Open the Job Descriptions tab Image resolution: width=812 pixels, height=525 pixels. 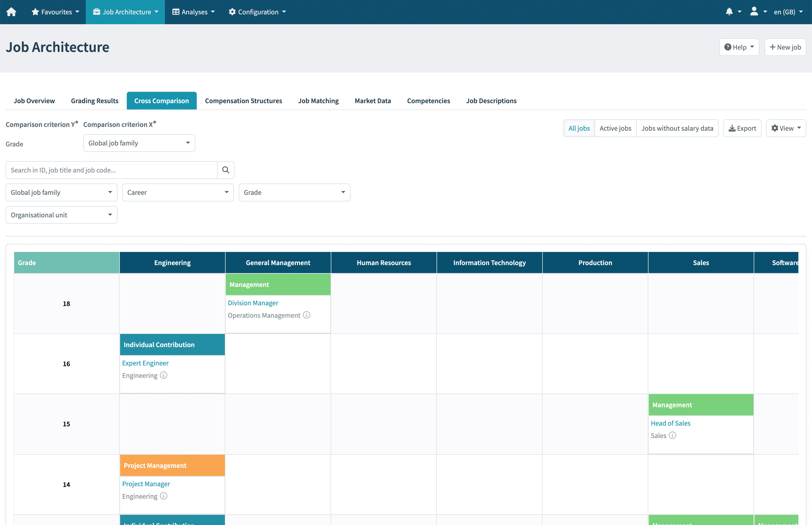pyautogui.click(x=491, y=101)
